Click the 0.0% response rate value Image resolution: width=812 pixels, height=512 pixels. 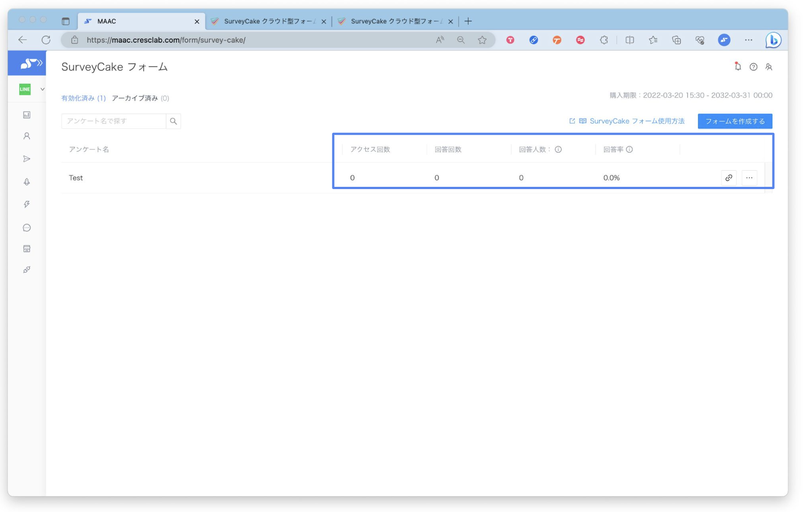pos(611,178)
